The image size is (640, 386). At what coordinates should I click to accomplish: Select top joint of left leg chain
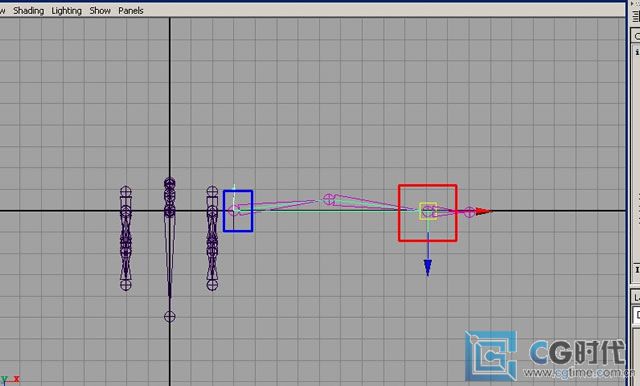[126, 191]
